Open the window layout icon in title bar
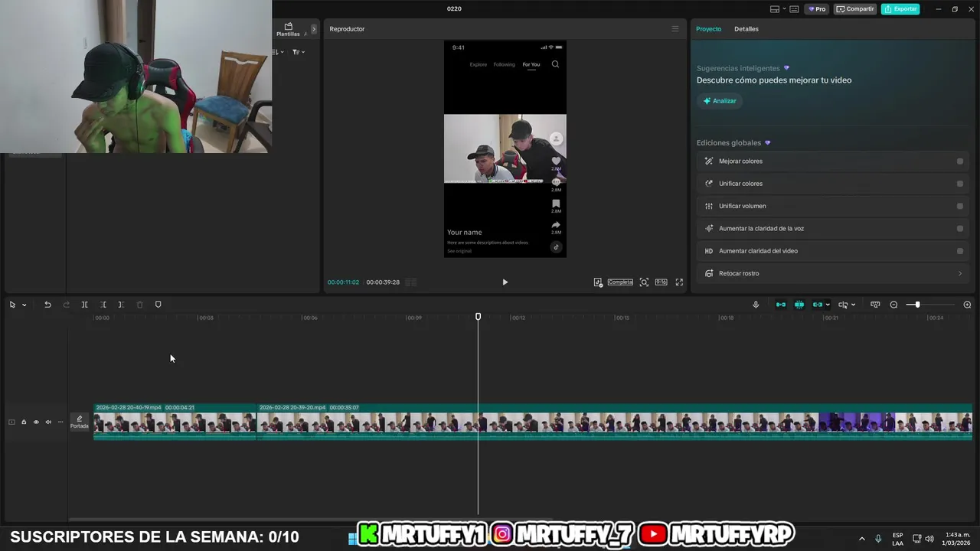Viewport: 980px width, 551px height. click(x=775, y=9)
